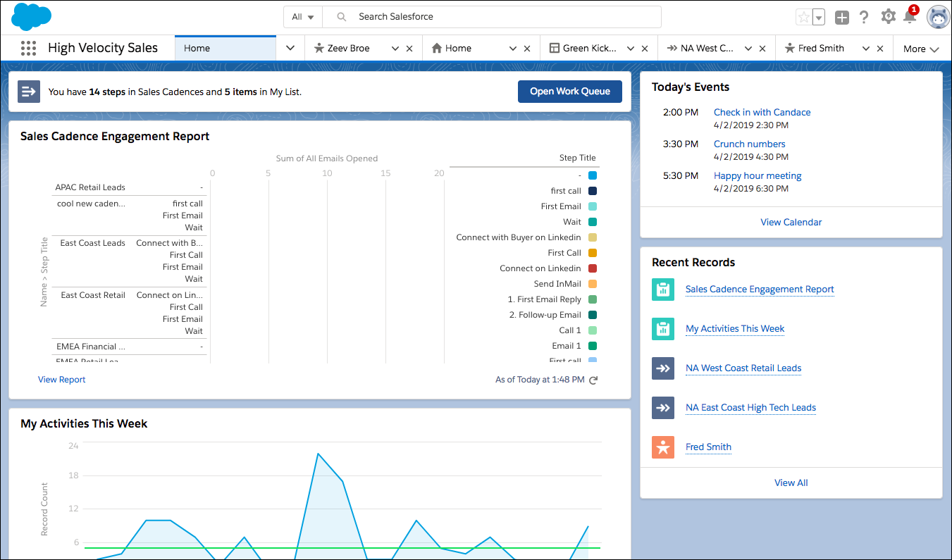The height and width of the screenshot is (560, 952).
Task: Close the Green Kick tab
Action: [x=644, y=49]
